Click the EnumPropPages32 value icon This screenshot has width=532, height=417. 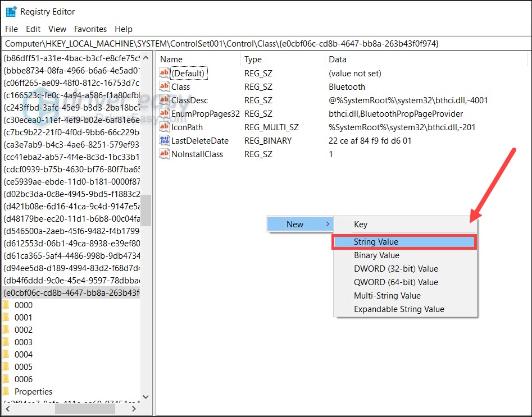[x=165, y=113]
